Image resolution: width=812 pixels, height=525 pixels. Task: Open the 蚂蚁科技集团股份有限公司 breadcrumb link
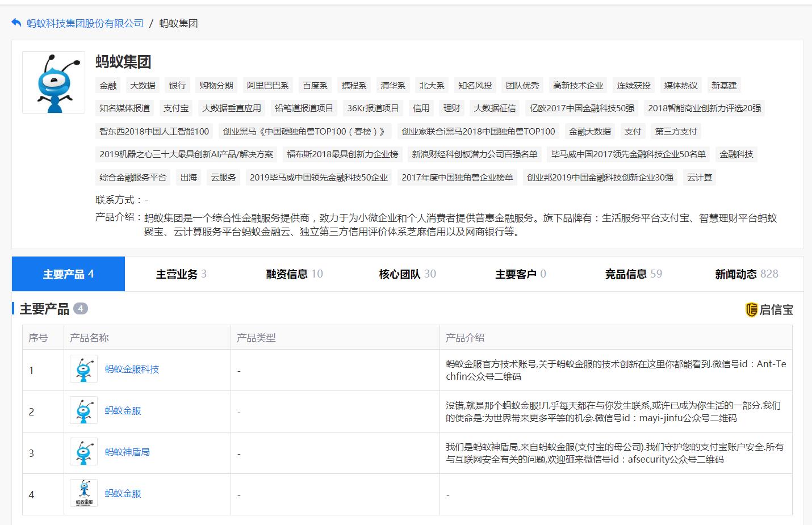(x=83, y=24)
